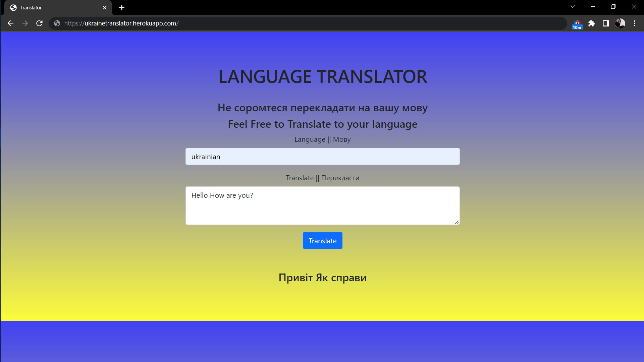Toggle the browser side panel icon
Screen dimensions: 644x362
605,23
